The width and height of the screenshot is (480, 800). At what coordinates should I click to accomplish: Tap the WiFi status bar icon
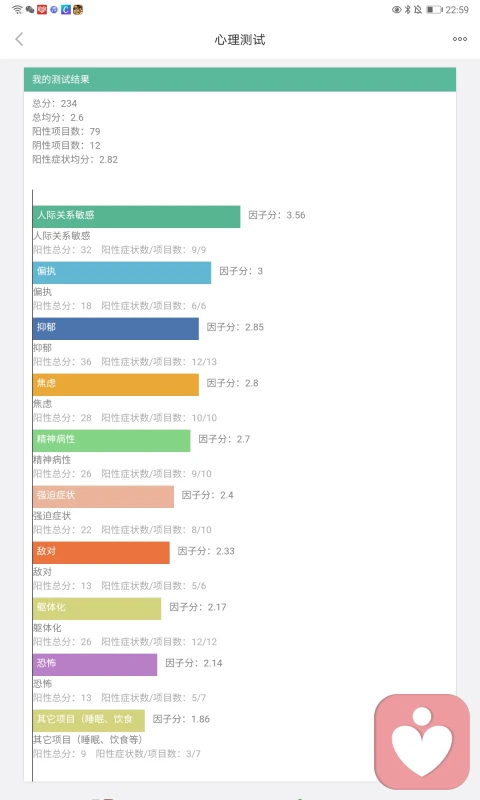click(x=17, y=9)
